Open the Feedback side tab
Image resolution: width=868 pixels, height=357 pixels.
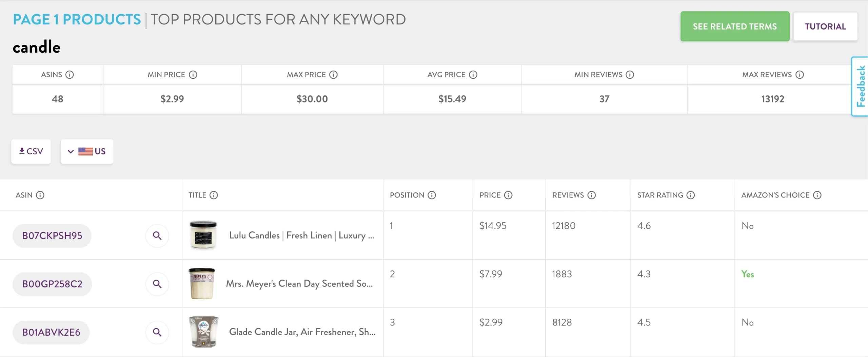point(861,87)
